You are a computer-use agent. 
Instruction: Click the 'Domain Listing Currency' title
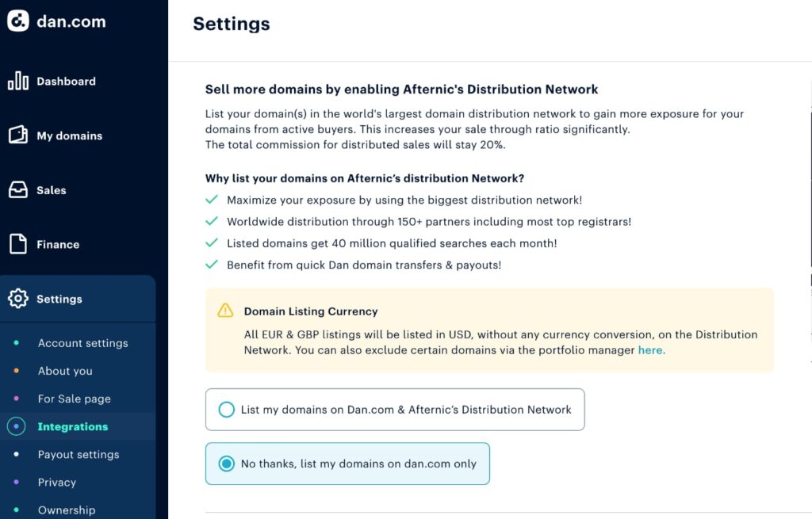pyautogui.click(x=311, y=311)
